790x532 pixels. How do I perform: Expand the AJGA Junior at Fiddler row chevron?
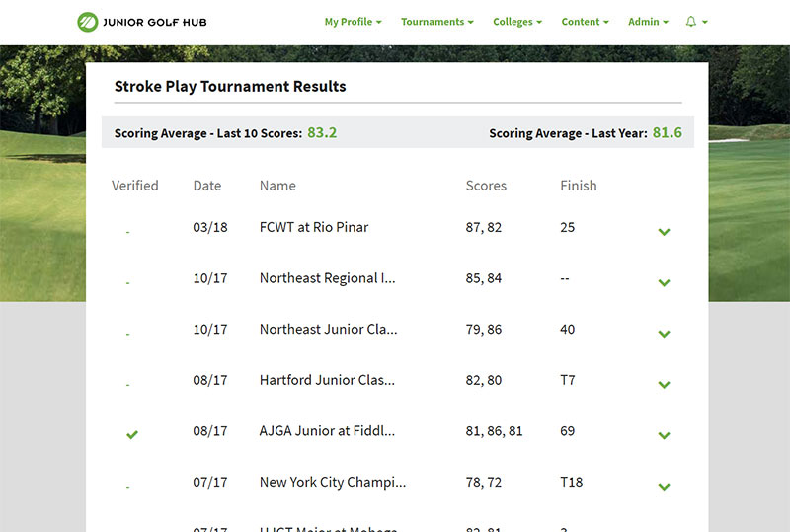click(664, 435)
